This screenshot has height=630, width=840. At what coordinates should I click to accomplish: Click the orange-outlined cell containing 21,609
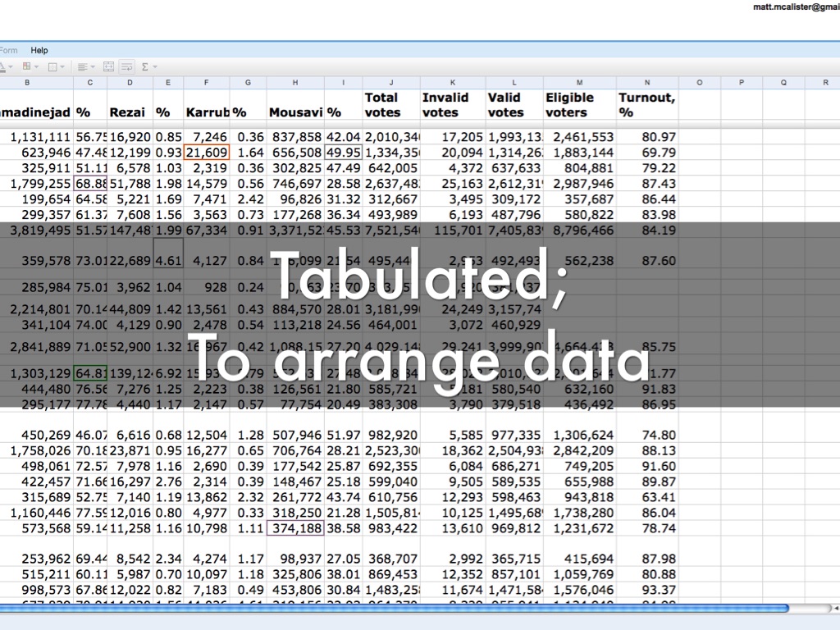click(207, 153)
